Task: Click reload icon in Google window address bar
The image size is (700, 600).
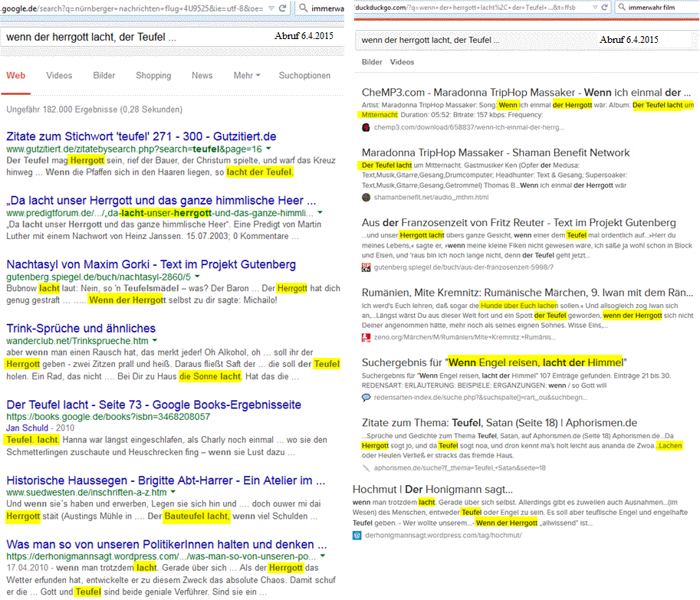Action: pos(283,8)
